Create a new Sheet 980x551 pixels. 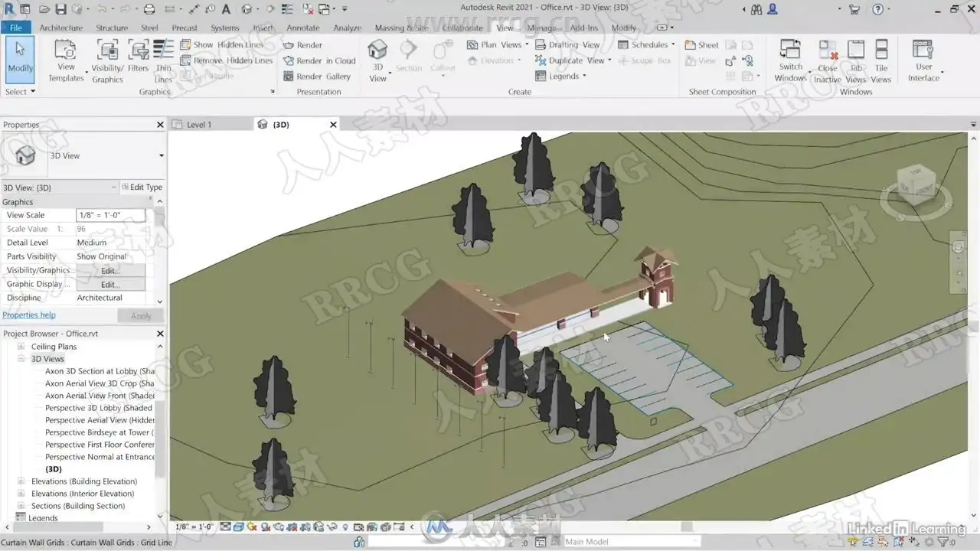702,45
